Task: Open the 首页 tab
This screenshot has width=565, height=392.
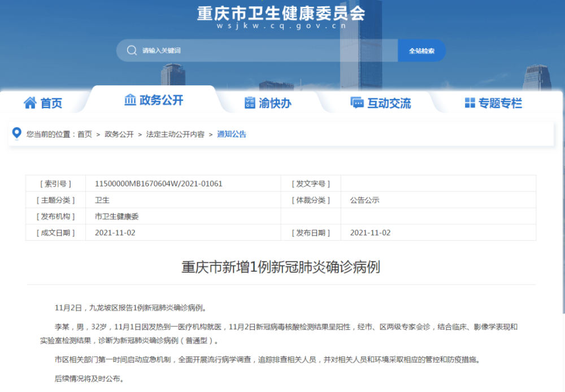Action: [44, 103]
